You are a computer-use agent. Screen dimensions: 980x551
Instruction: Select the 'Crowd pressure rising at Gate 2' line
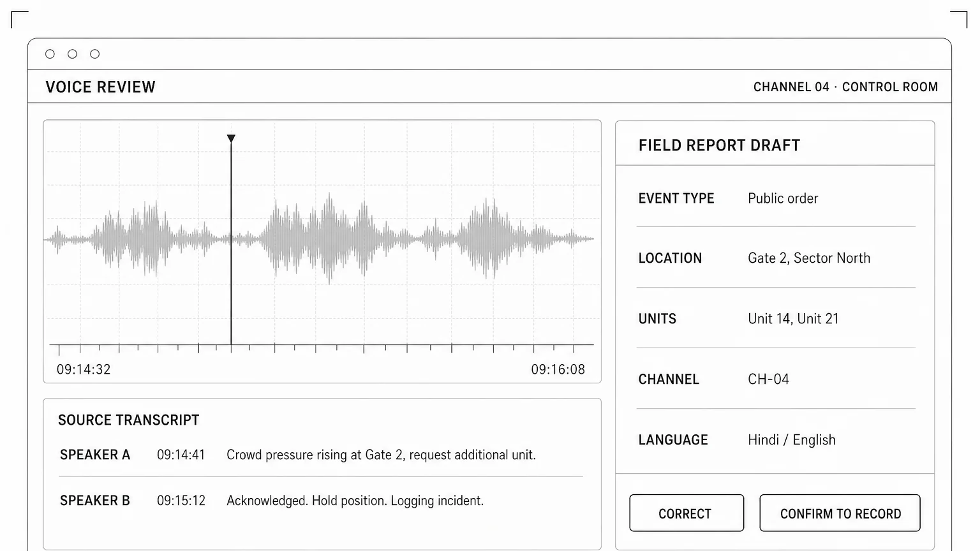pyautogui.click(x=381, y=455)
